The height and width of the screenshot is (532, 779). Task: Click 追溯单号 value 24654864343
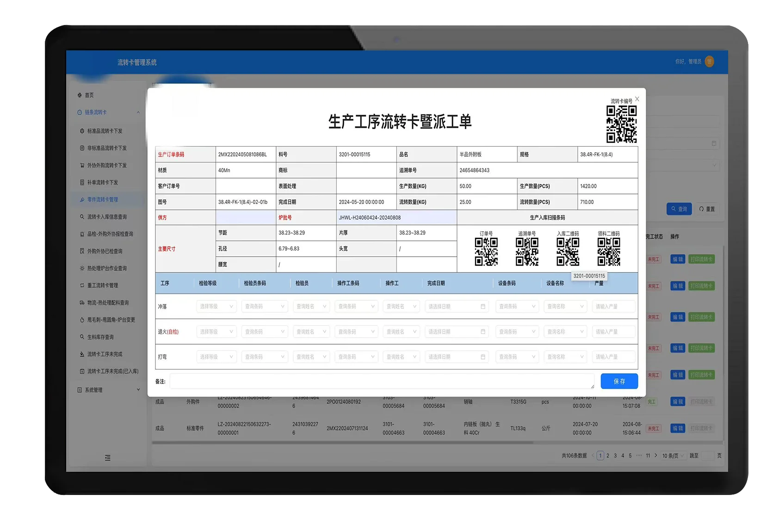click(474, 170)
